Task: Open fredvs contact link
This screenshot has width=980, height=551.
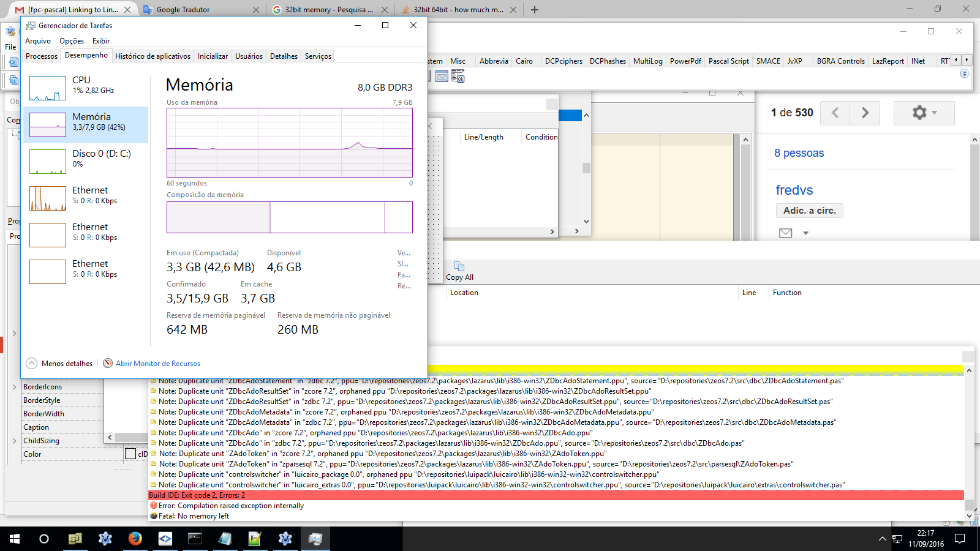Action: click(794, 190)
